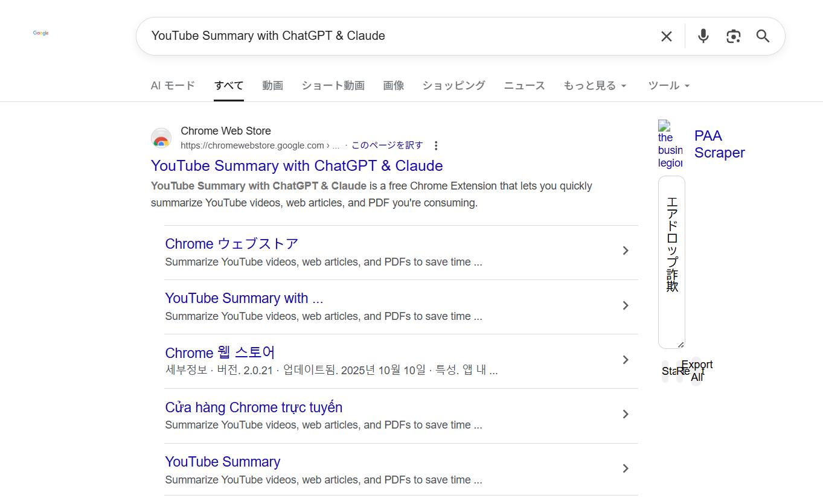Click the Chrome Web Store favicon
823x504 pixels.
click(x=161, y=138)
